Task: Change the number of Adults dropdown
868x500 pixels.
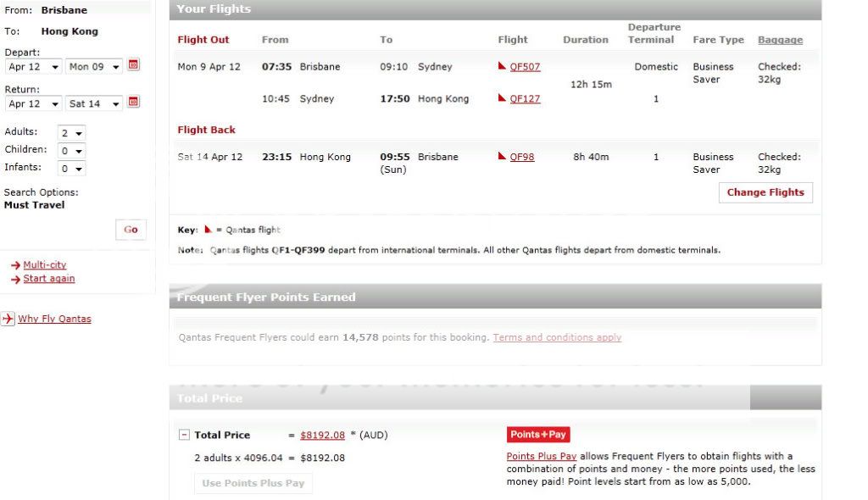Action: pos(71,133)
